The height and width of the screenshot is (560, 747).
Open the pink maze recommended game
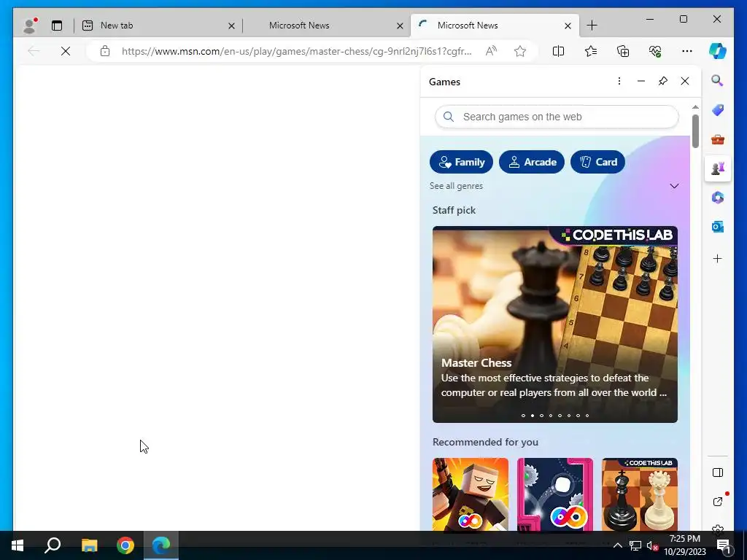point(555,494)
